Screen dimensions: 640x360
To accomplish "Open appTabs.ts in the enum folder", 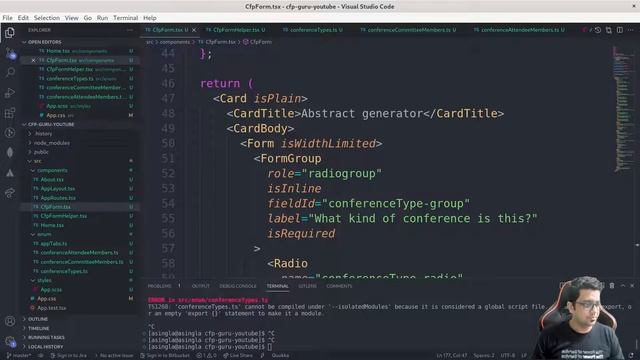I will [x=80, y=244].
